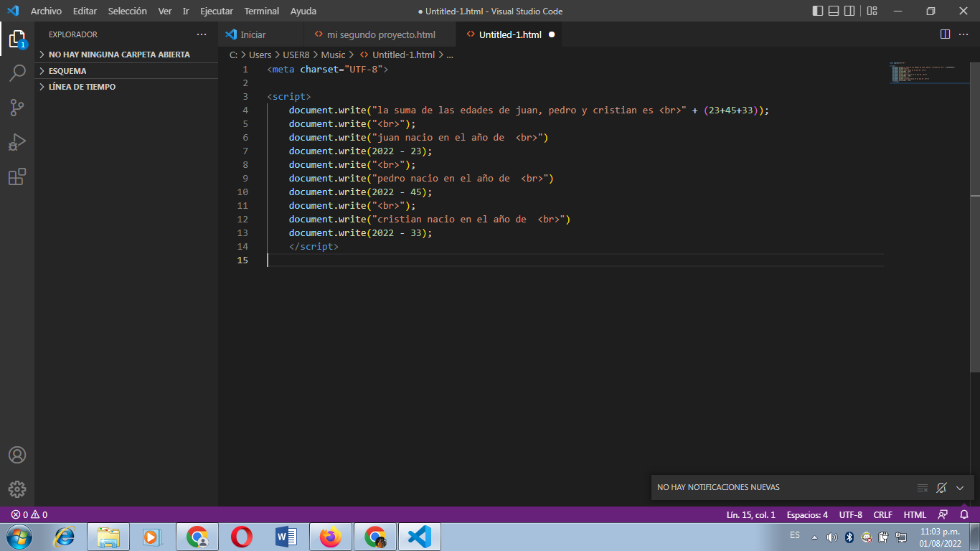Click the breadcrumb trailing ellipsis
The height and width of the screenshot is (551, 980).
[x=450, y=55]
